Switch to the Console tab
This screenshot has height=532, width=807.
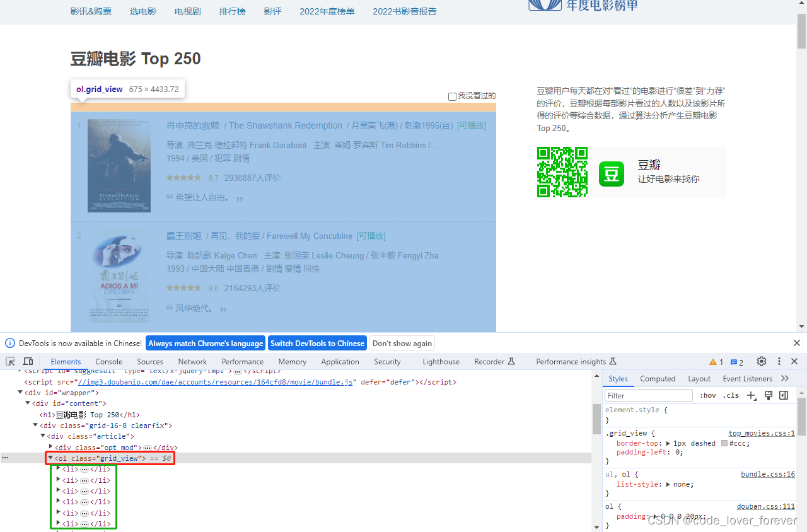(109, 361)
